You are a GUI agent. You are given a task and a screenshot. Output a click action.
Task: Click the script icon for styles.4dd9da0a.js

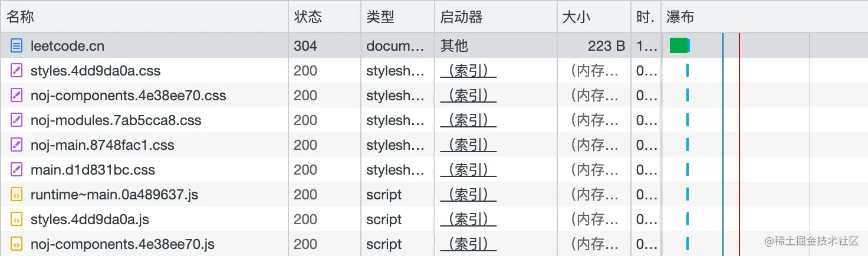point(17,219)
